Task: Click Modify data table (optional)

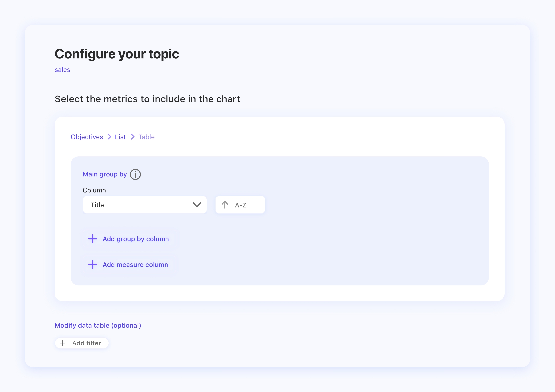Action: (x=98, y=325)
